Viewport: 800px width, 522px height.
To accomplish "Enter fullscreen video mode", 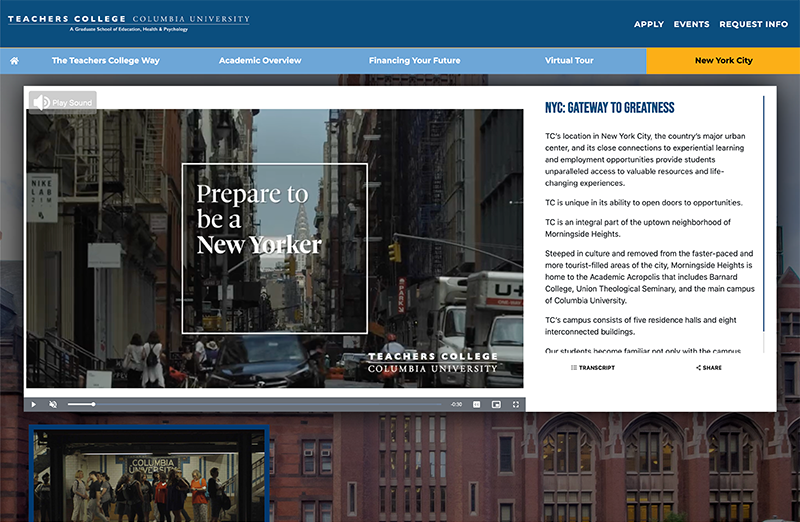I will click(x=516, y=404).
